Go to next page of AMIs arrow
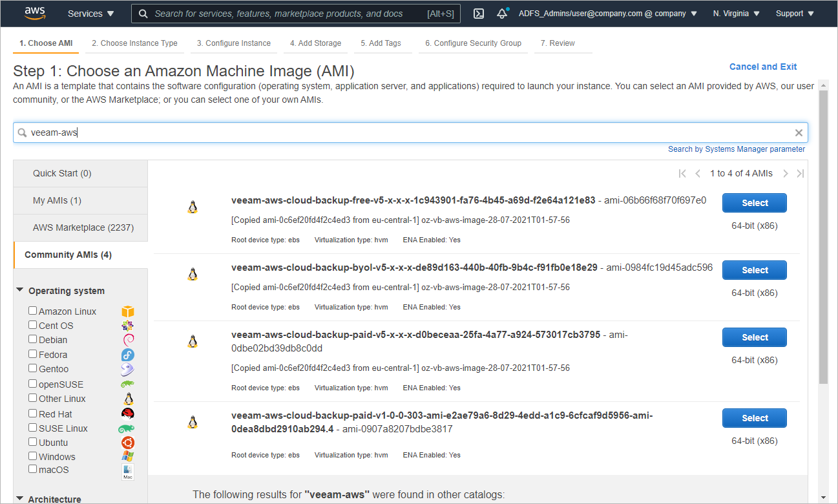The width and height of the screenshot is (838, 504). tap(786, 173)
